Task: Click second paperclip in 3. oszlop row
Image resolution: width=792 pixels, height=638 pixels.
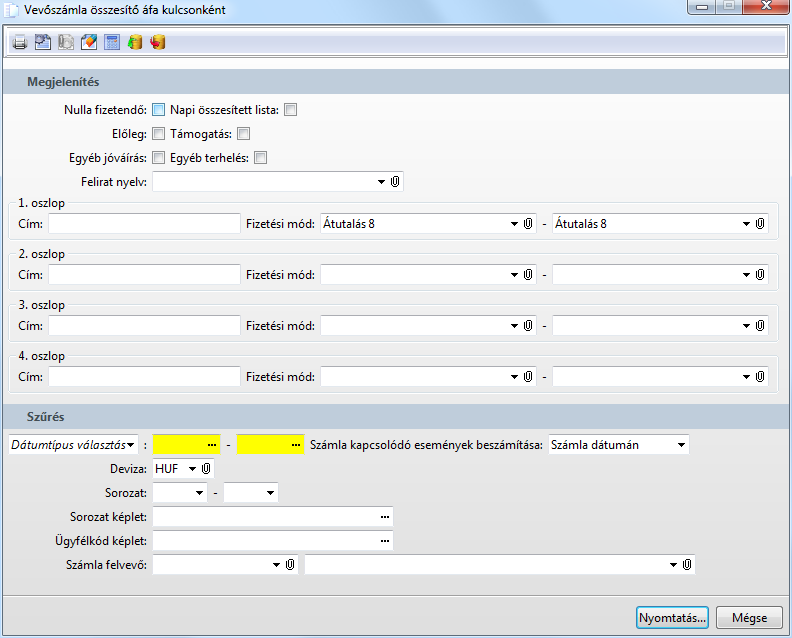Action: coord(760,326)
